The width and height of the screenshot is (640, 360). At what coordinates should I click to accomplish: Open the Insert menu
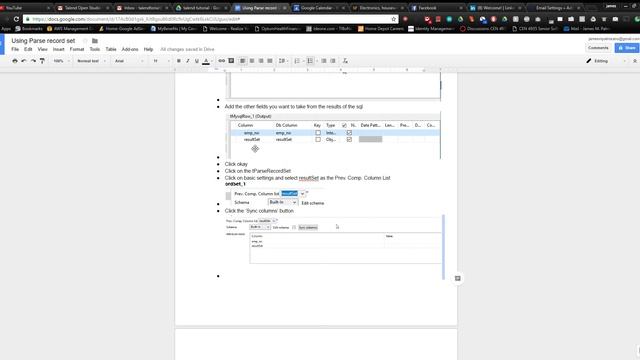pos(58,49)
